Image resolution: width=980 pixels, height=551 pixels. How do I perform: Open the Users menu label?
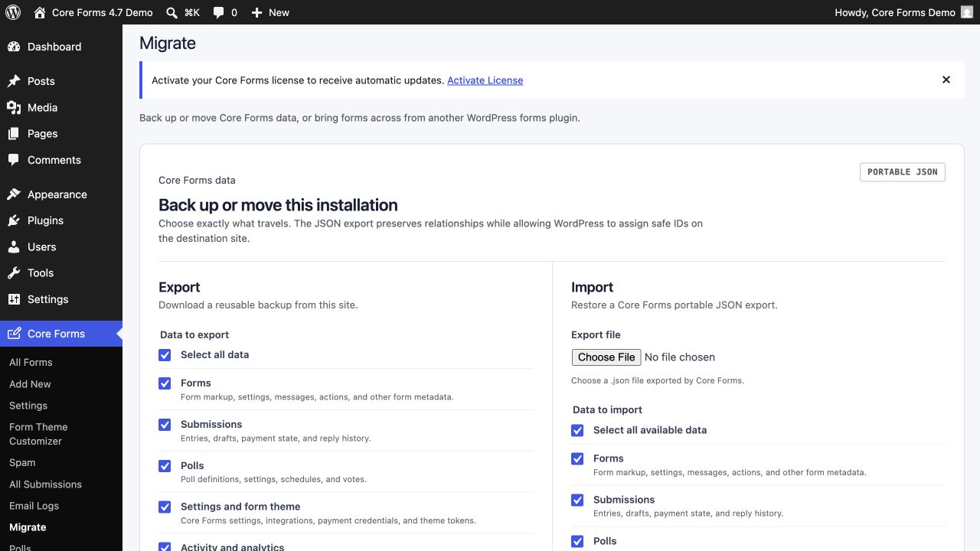click(x=42, y=247)
